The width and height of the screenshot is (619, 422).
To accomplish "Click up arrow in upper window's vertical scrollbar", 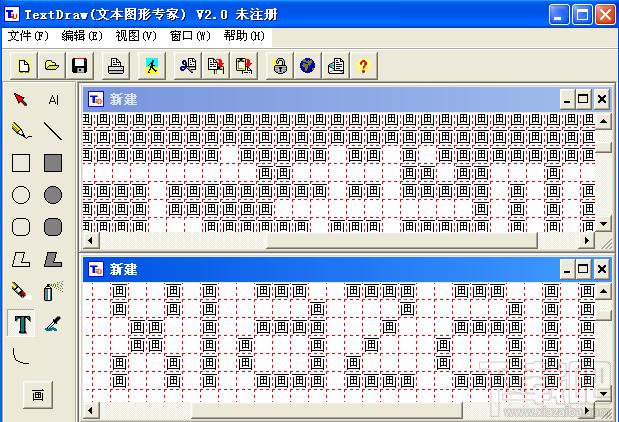I will [x=603, y=120].
